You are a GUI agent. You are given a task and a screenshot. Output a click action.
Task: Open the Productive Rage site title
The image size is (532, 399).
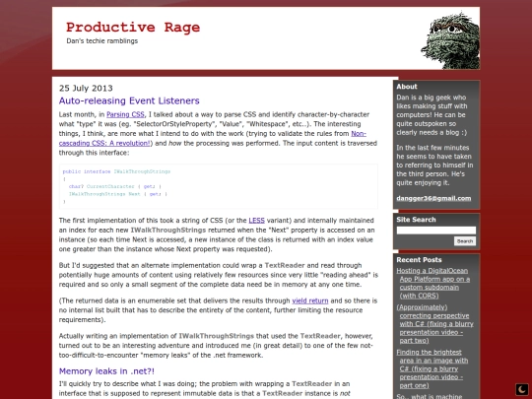coord(133,28)
